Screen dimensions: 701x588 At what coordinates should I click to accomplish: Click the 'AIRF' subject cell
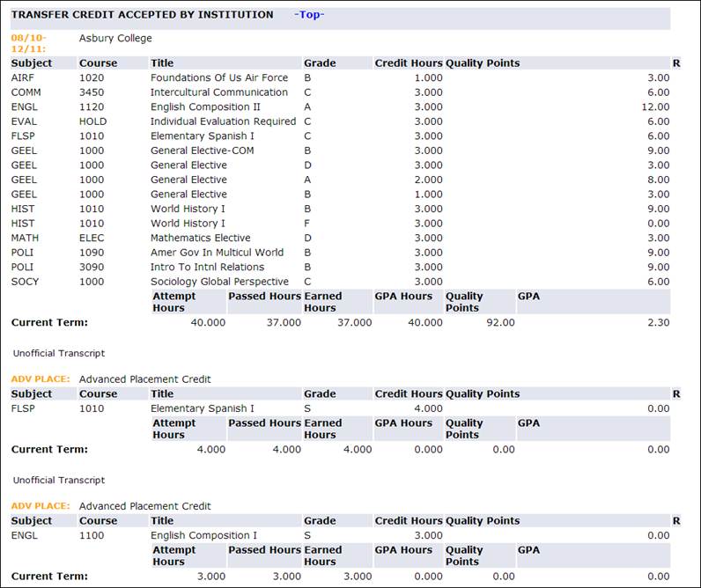pos(22,77)
